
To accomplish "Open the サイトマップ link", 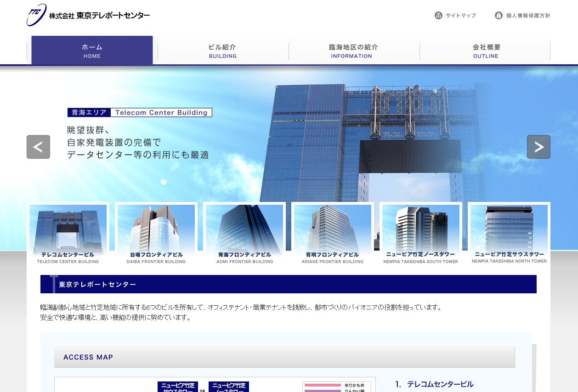I will click(x=461, y=15).
